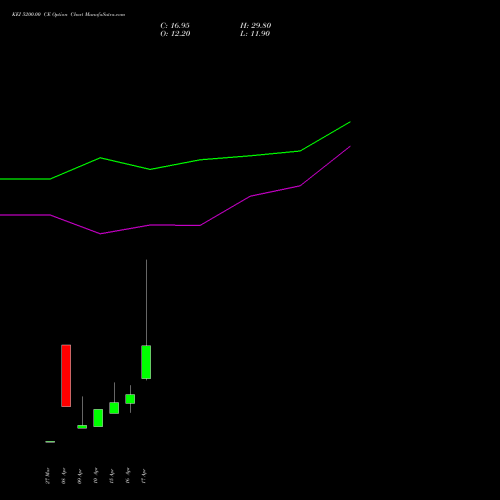Click the green candlestick for 15 Apr
Screen dimensions: 500x500
click(114, 408)
